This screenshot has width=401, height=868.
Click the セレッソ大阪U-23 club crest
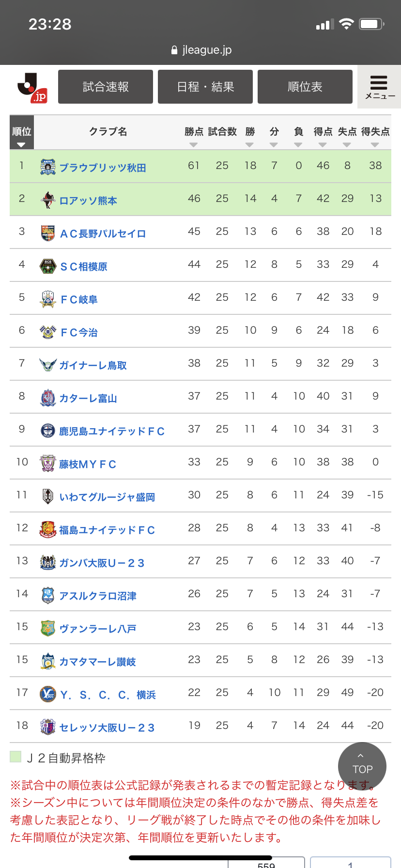48,727
